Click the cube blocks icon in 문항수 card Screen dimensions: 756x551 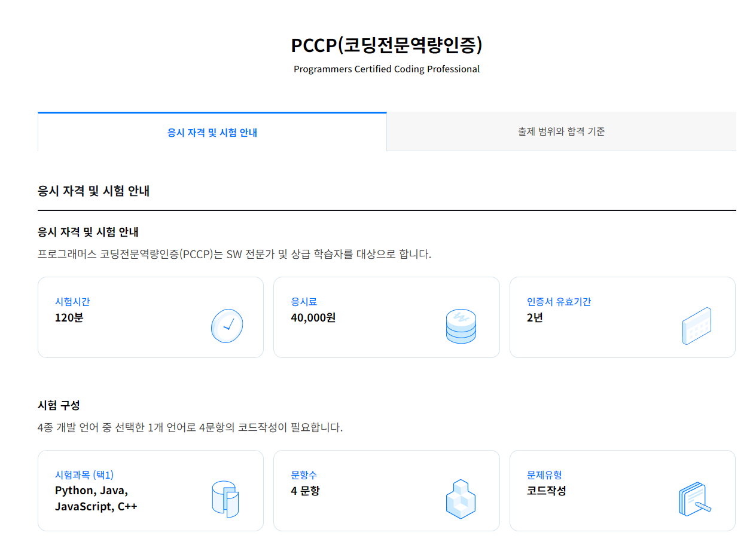pos(461,499)
